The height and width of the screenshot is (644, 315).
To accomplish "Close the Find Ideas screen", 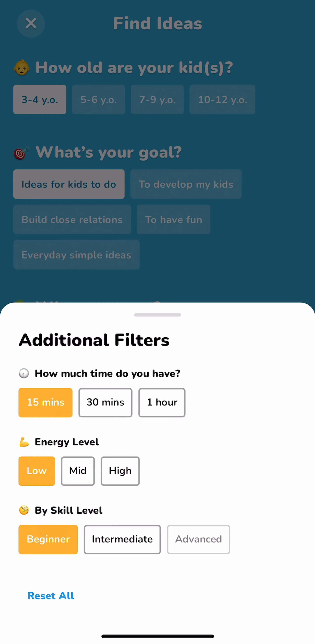I will click(31, 23).
